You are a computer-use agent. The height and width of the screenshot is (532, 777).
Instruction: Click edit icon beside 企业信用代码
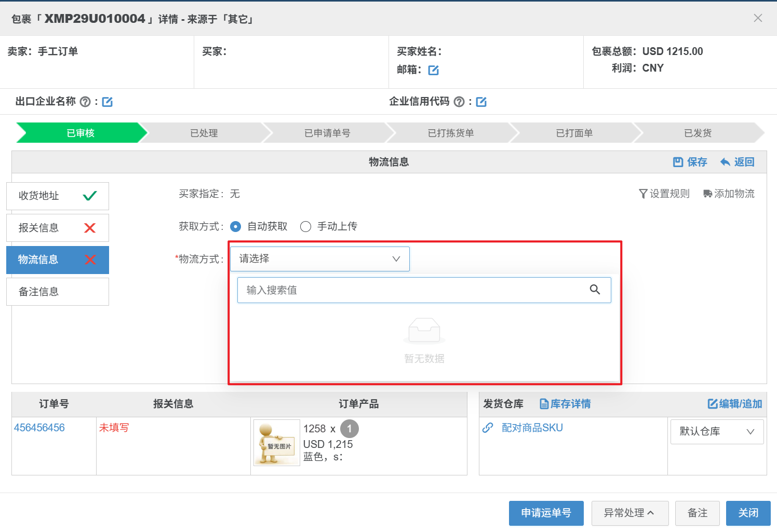pyautogui.click(x=481, y=102)
